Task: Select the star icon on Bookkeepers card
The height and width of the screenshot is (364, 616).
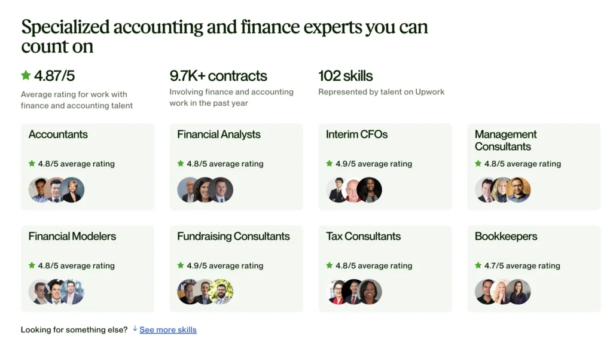Action: 478,265
